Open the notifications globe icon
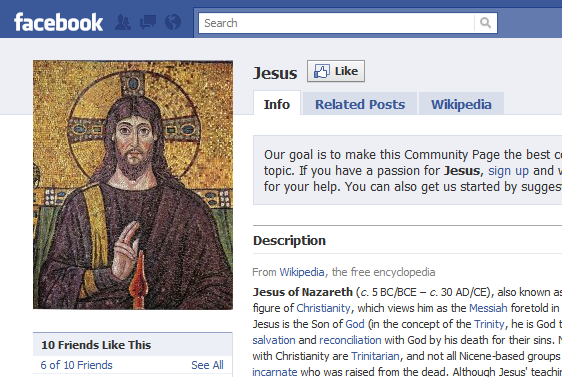Screen dimensions: 562x377 pyautogui.click(x=173, y=22)
